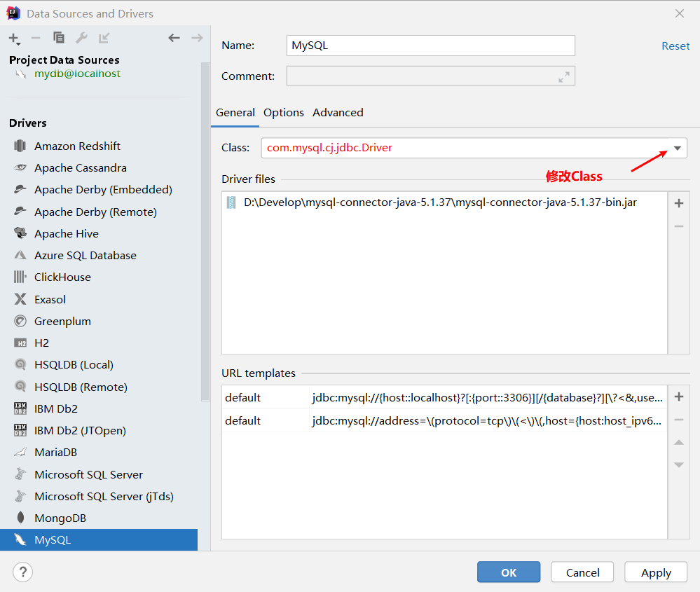700x592 pixels.
Task: Select the mysql-connector-java-5.1.37-bin.jar file row
Action: tap(444, 202)
